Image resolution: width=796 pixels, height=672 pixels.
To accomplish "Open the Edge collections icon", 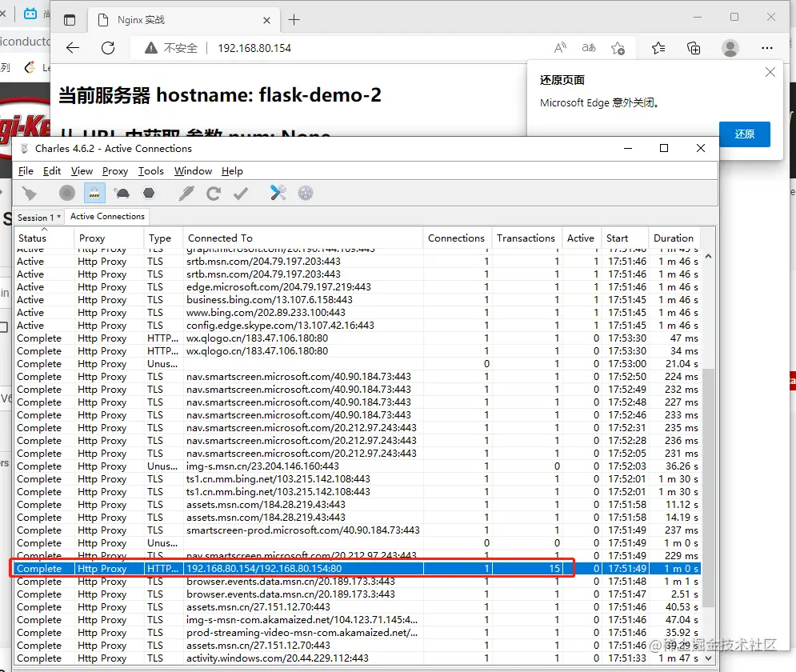I will (694, 48).
